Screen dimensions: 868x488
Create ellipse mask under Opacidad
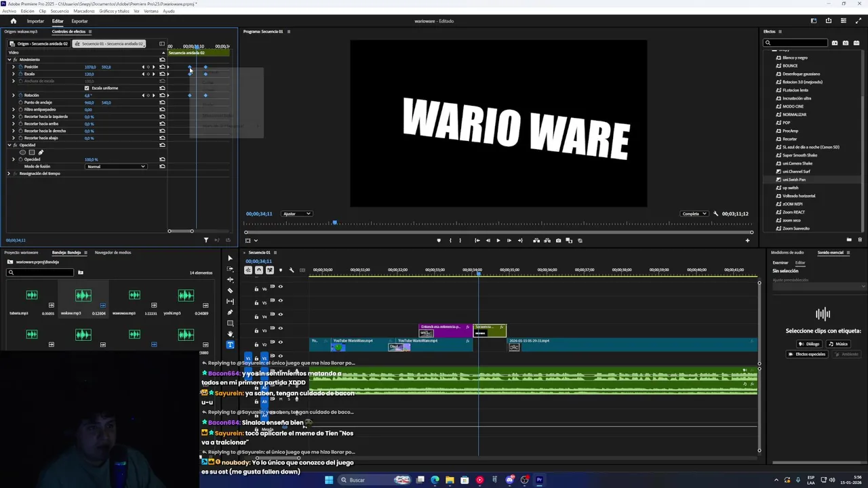(x=22, y=152)
